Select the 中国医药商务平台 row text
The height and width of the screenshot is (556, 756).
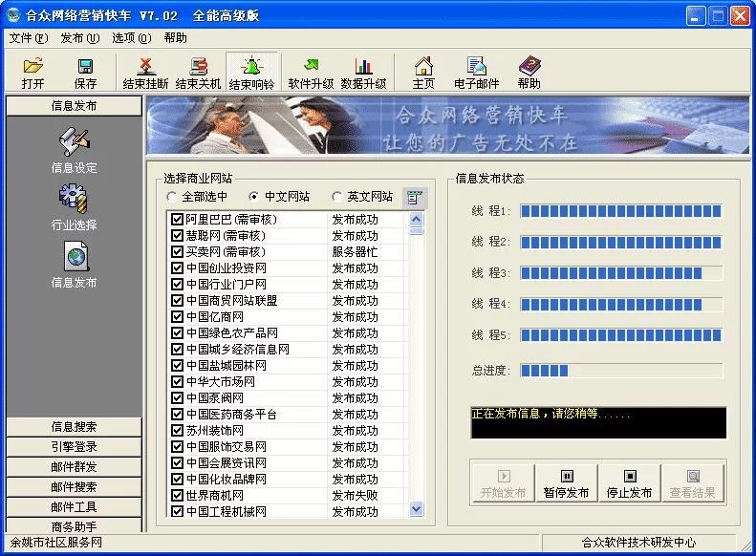click(x=231, y=415)
